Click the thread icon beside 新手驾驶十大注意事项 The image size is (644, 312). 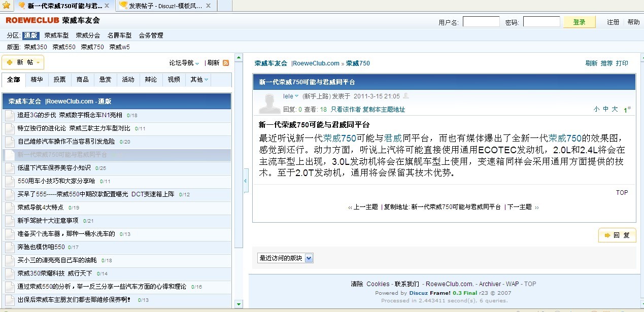tap(10, 221)
